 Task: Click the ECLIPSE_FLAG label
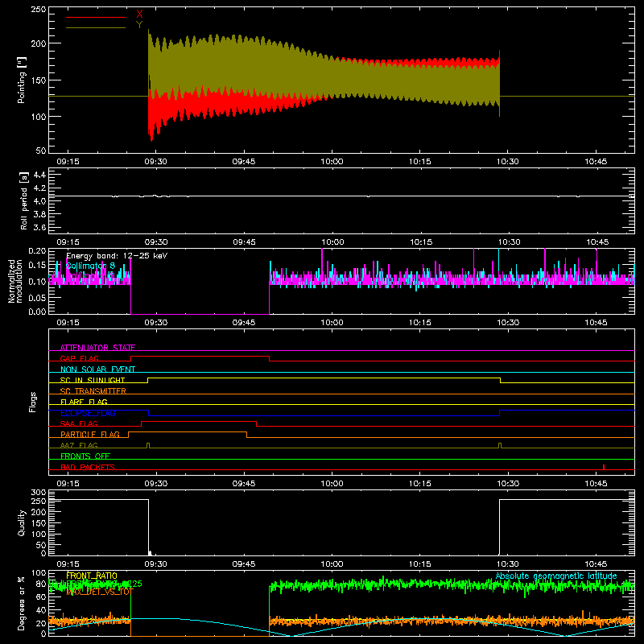tap(88, 413)
